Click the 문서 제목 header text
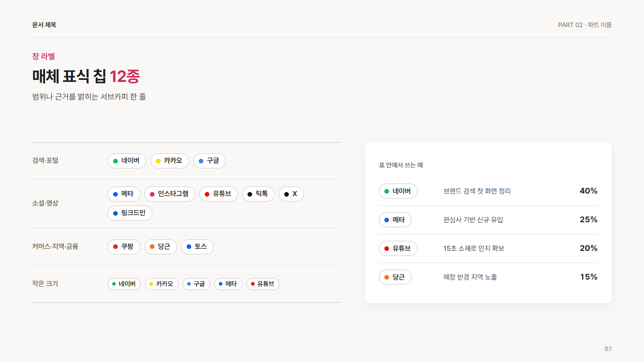This screenshot has height=362, width=644. (44, 25)
